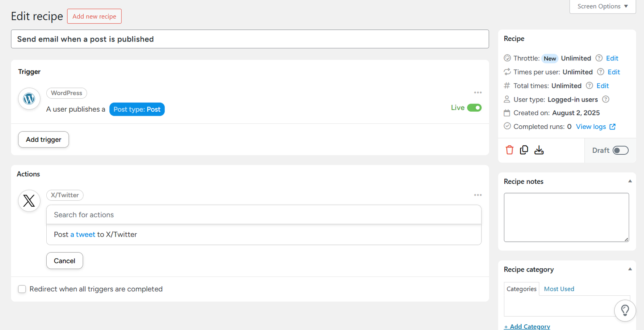Click the trash delete recipe icon
This screenshot has width=644, height=330.
click(x=510, y=150)
